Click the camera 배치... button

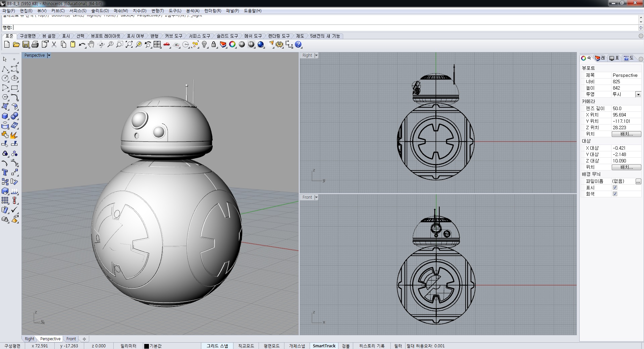[626, 134]
